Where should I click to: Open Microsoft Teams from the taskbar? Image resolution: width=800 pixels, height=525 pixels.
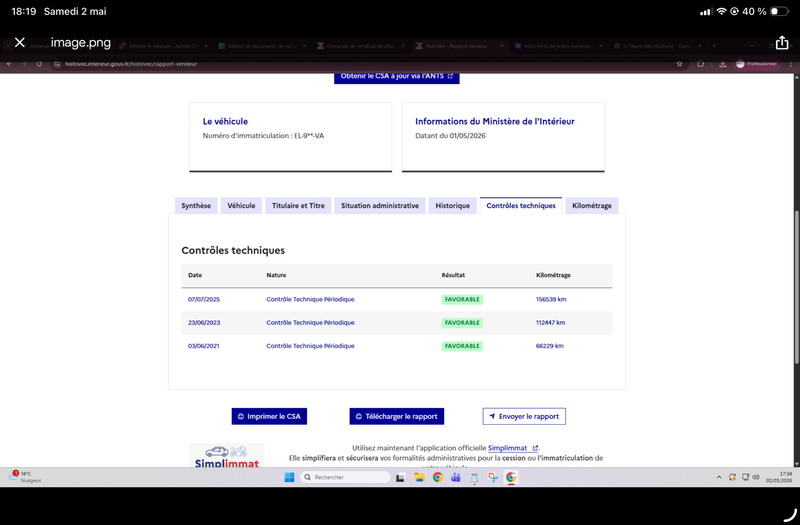point(456,478)
